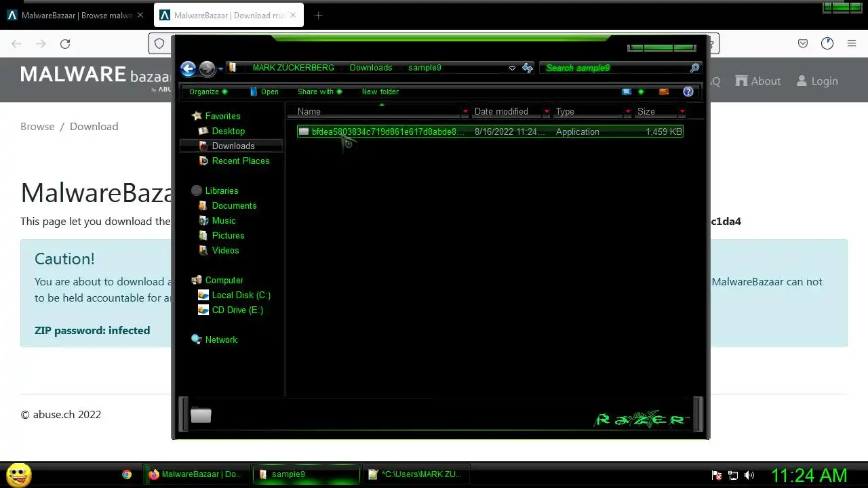Click the Firefox shield tracking icon

(159, 43)
